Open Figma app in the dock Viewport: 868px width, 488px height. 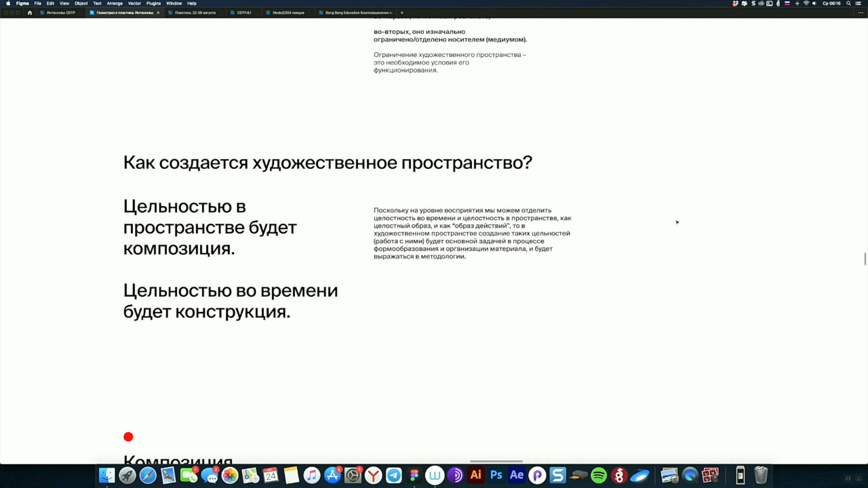(414, 475)
